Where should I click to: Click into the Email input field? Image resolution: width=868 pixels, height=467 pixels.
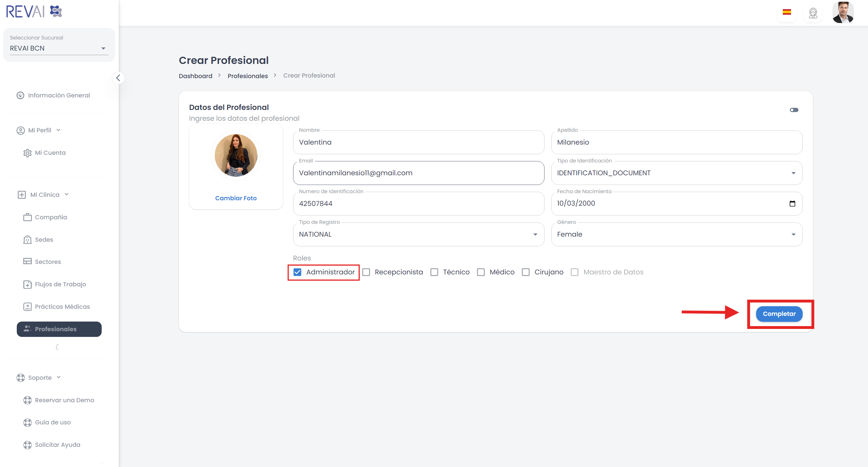tap(418, 173)
